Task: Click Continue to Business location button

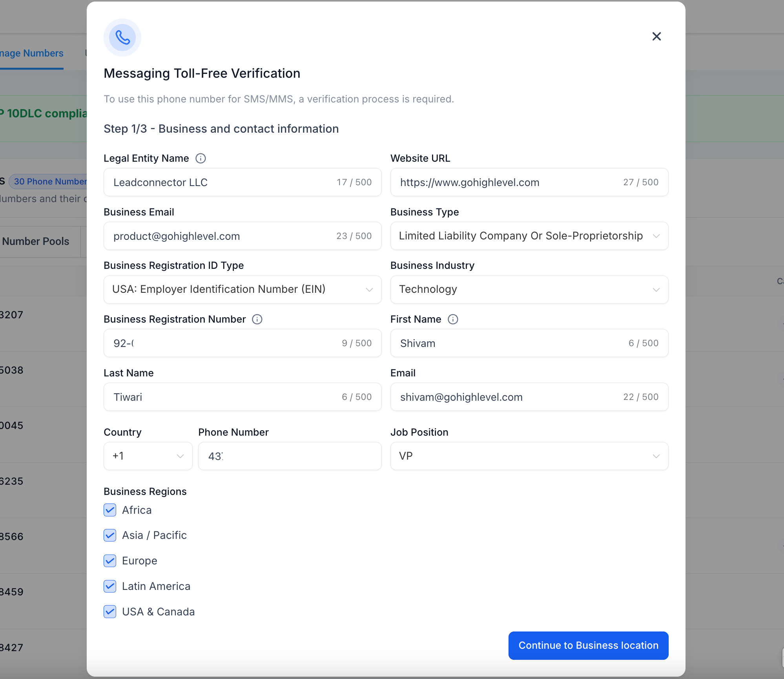Action: (x=588, y=646)
